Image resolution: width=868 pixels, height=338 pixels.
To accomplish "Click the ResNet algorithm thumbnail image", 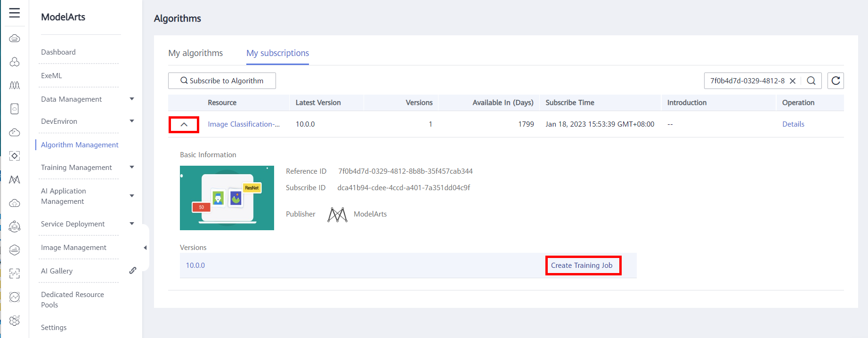I will pos(227,198).
